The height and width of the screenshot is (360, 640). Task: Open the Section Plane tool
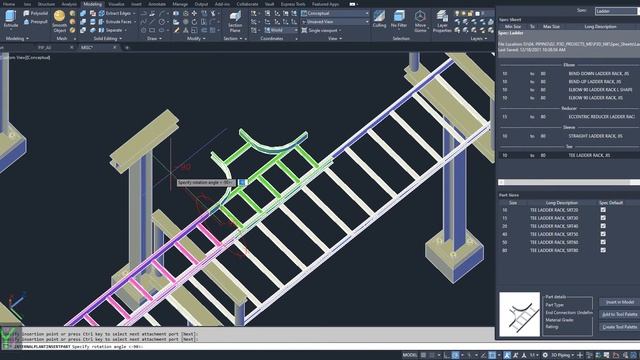point(235,22)
